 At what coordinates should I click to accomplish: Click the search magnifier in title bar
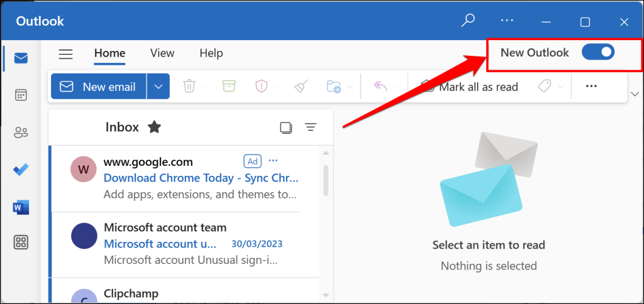pos(468,21)
